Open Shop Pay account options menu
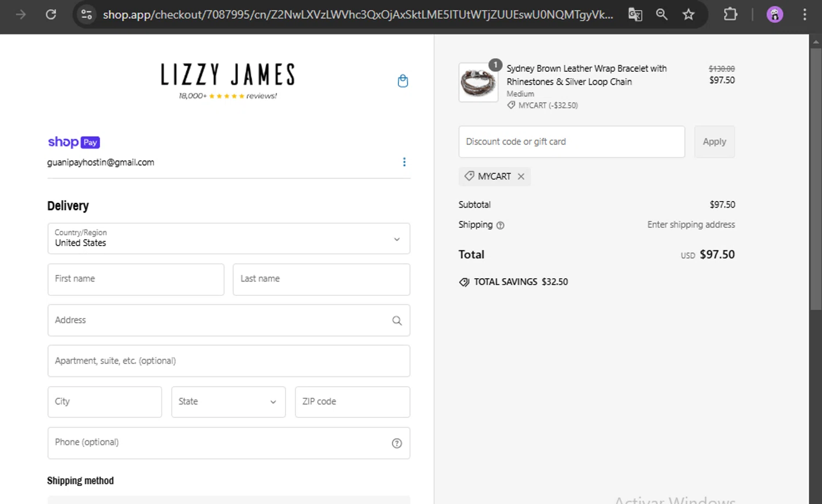The height and width of the screenshot is (504, 822). (404, 162)
